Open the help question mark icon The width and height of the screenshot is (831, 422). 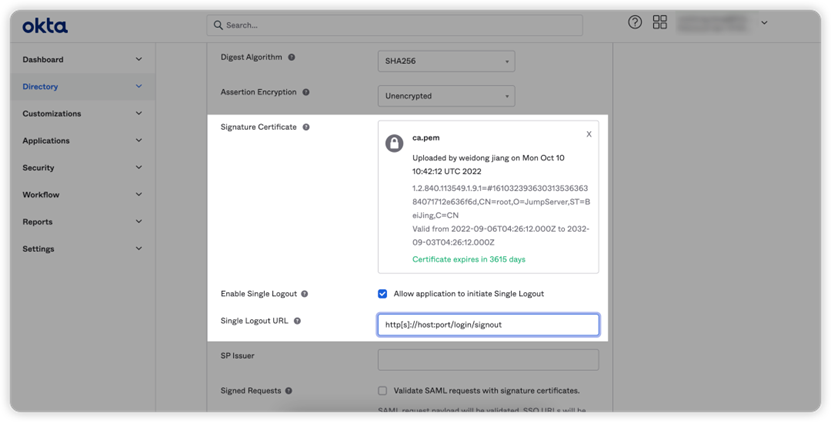coord(635,22)
